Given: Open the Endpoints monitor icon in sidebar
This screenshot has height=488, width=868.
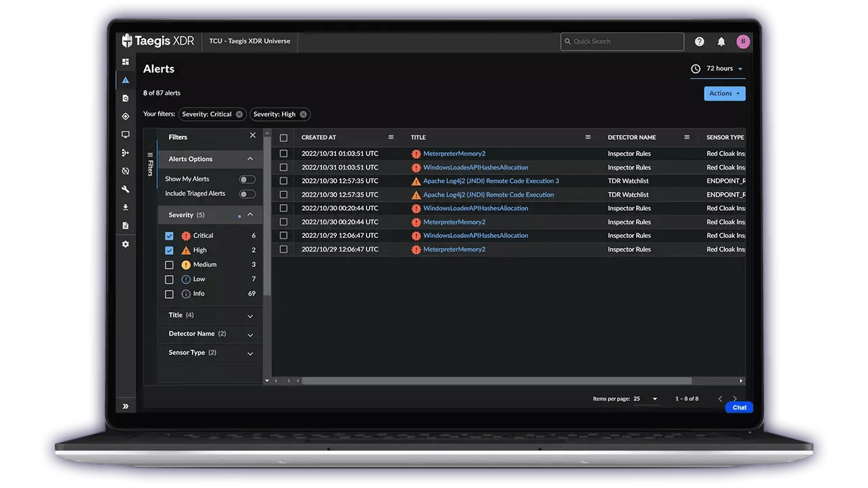Looking at the screenshot, I should [x=125, y=135].
